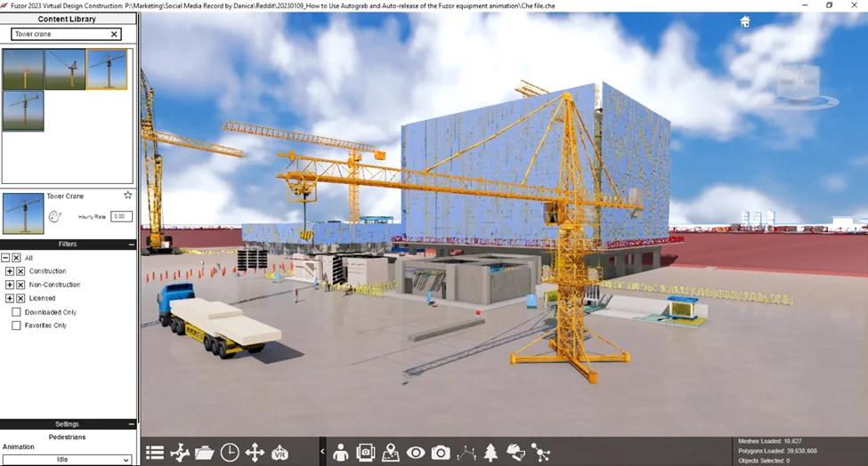
Task: Open the Animation Idle dropdown
Action: [x=68, y=460]
